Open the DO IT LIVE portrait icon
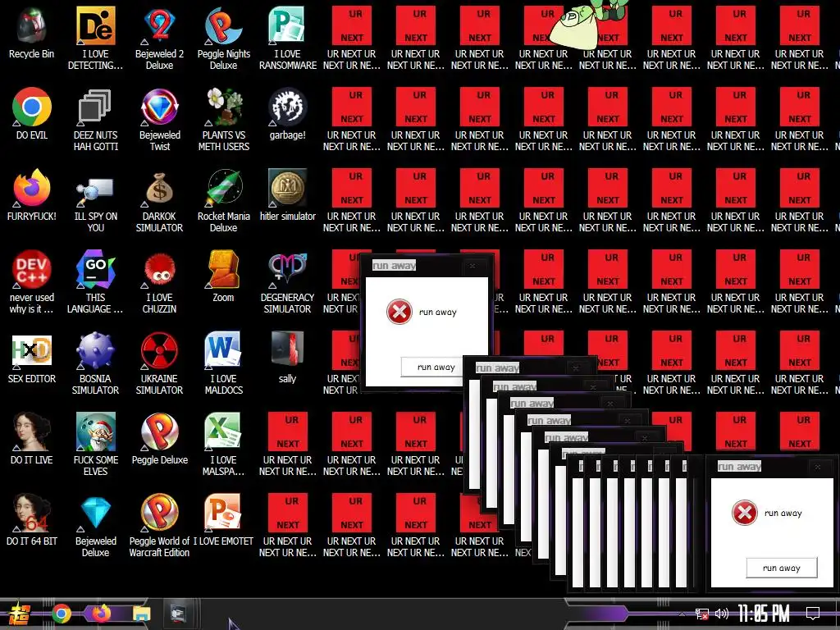This screenshot has height=630, width=840. click(32, 431)
